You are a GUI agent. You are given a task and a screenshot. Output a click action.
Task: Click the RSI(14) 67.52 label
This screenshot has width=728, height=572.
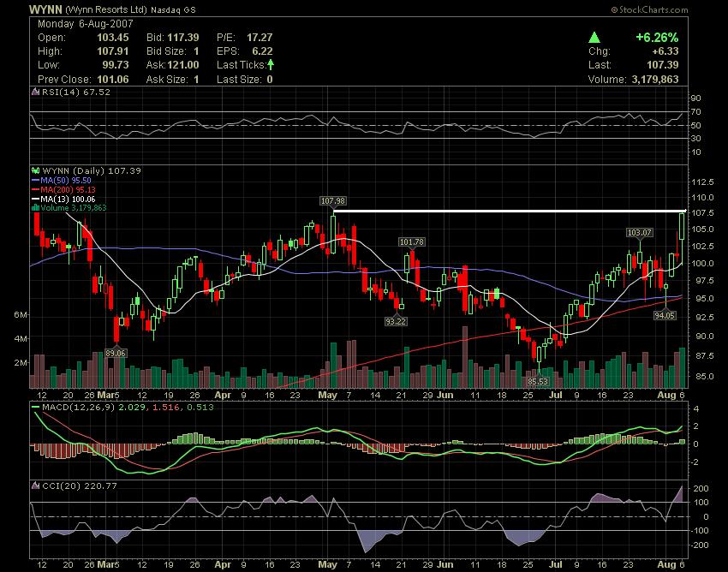pos(76,92)
